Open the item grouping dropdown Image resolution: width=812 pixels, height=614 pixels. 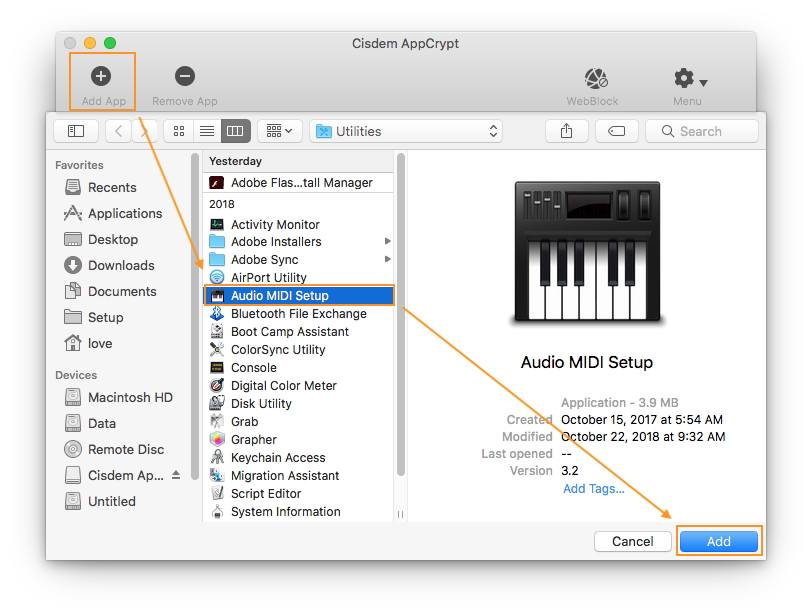tap(279, 131)
